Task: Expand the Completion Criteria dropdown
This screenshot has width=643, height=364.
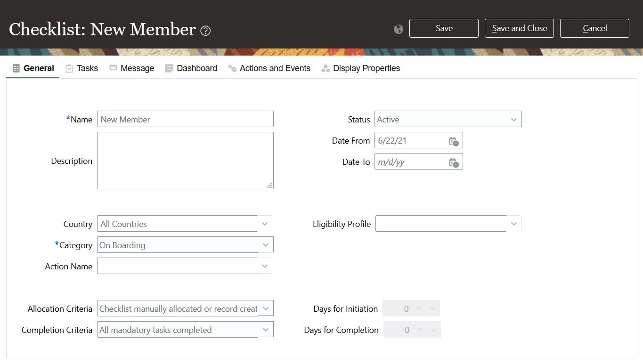Action: 266,330
